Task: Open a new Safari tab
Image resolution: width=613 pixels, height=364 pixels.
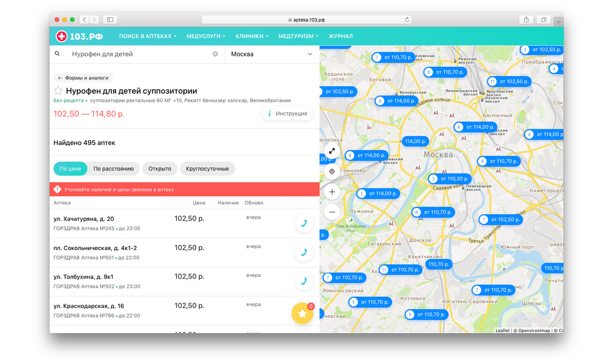Action: 558,22
